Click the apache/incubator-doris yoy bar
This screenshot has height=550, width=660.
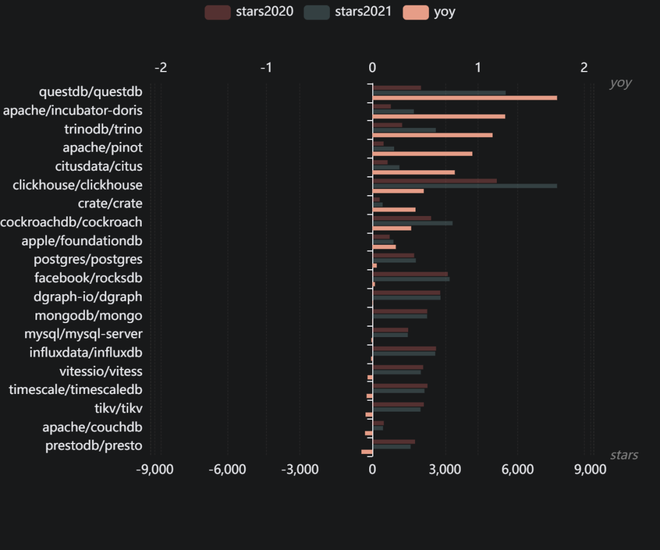[438, 116]
